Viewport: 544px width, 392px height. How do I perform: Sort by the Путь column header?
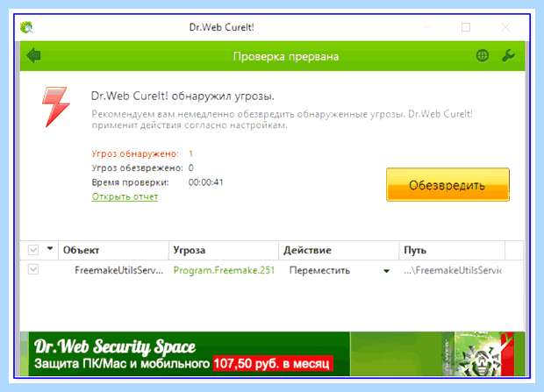coord(452,250)
